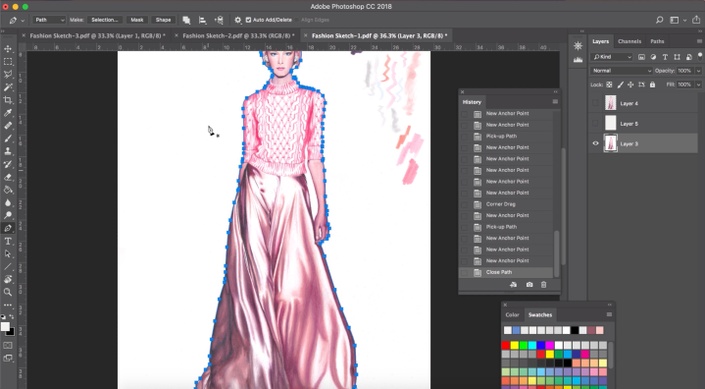
Task: Select the Move tool
Action: 8,49
